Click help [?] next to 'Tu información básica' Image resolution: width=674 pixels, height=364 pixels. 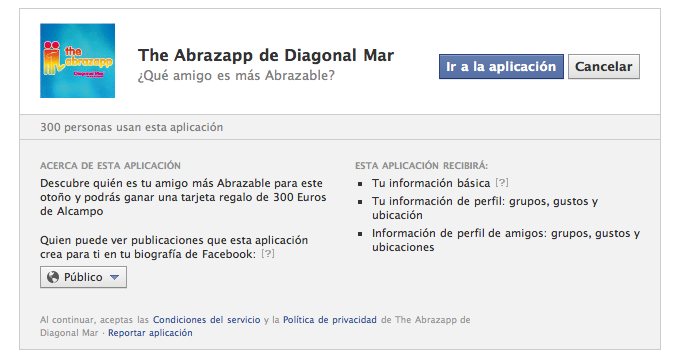[x=502, y=183]
